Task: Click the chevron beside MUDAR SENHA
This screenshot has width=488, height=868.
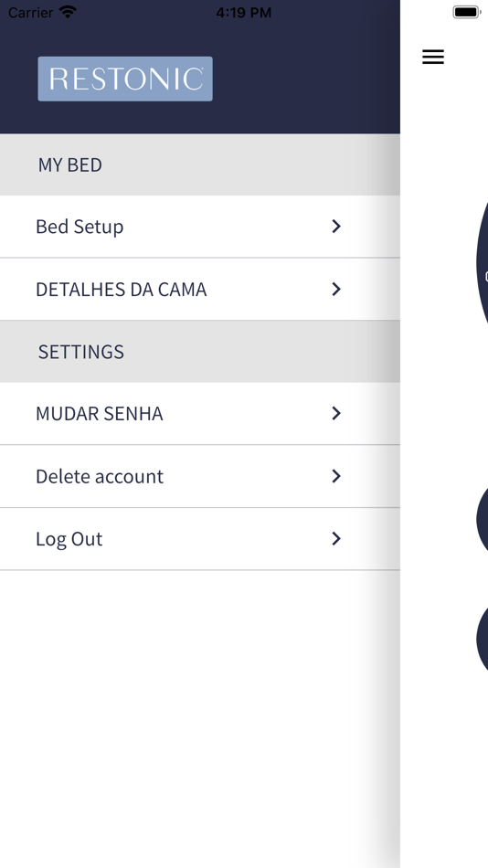Action: (335, 413)
